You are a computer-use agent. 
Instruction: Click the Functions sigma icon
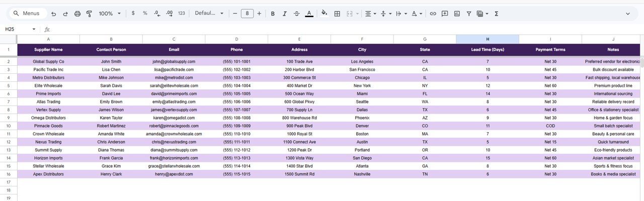click(x=496, y=14)
